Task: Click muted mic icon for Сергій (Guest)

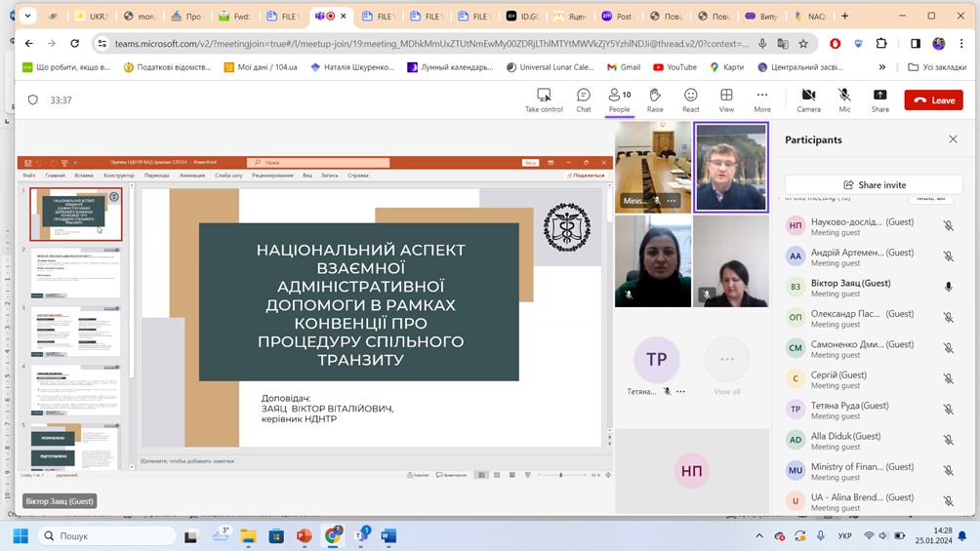Action: (x=948, y=378)
